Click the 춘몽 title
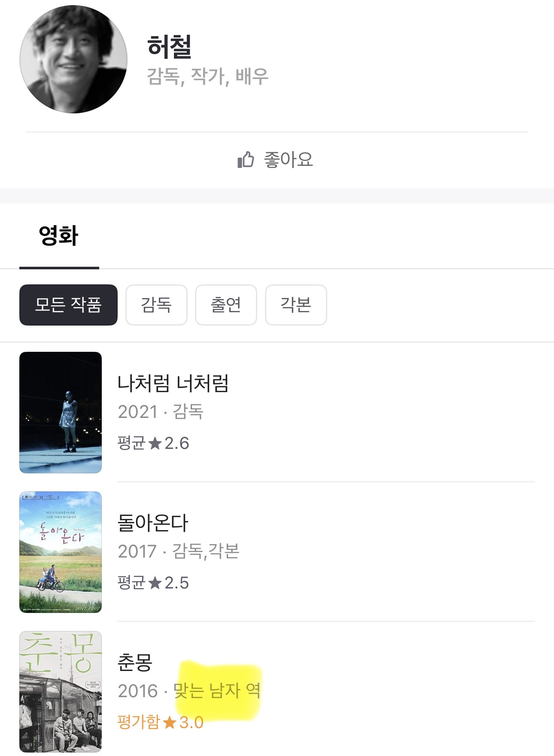 tap(135, 662)
